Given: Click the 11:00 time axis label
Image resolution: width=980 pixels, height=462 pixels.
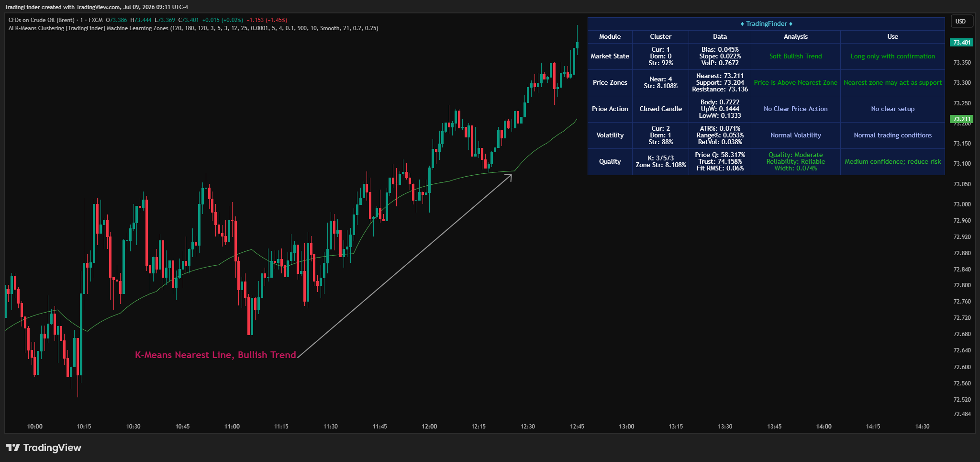Looking at the screenshot, I should (x=232, y=426).
